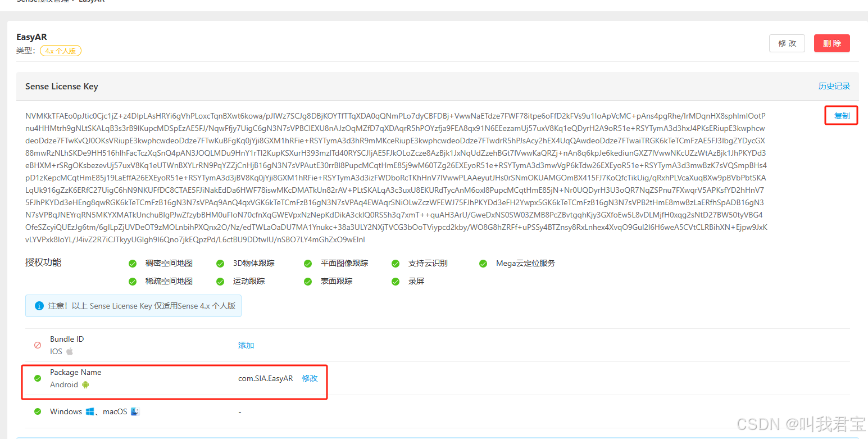The width and height of the screenshot is (868, 439).
Task: Click the green check beside Windows row
Action: coord(38,411)
